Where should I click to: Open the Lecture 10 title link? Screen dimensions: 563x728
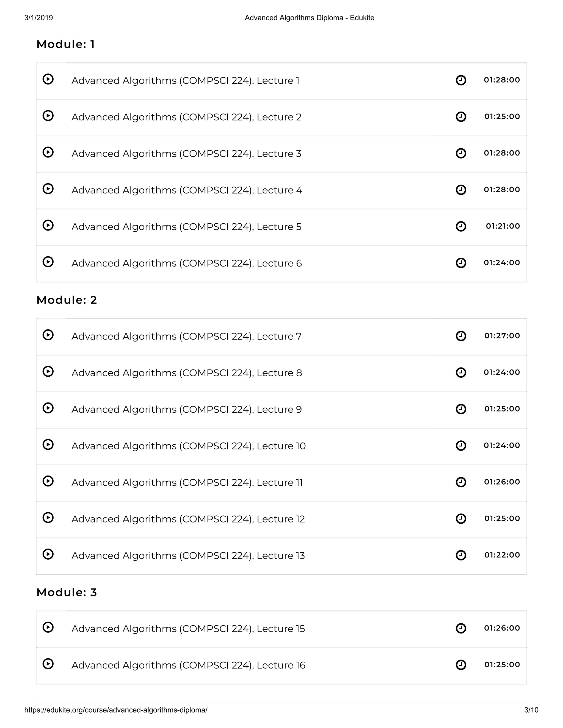click(x=188, y=446)
